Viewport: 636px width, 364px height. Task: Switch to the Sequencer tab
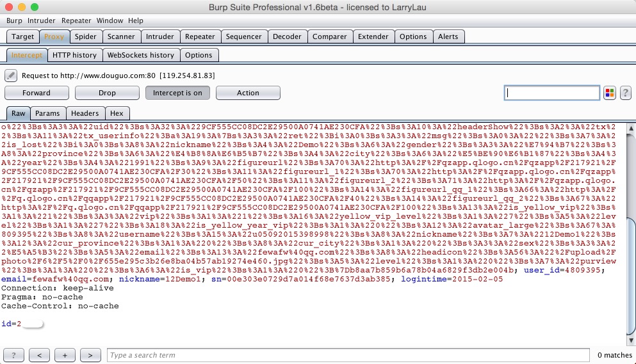tap(244, 36)
